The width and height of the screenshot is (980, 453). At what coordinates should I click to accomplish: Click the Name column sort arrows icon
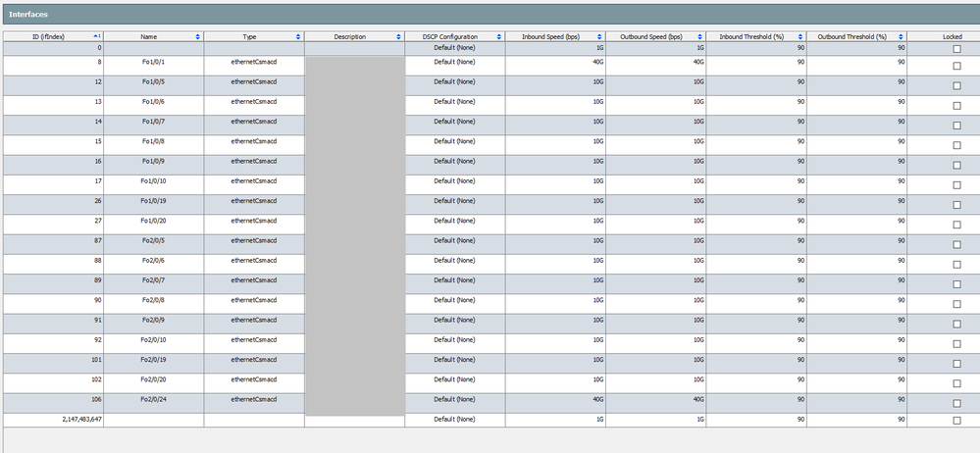tap(198, 37)
